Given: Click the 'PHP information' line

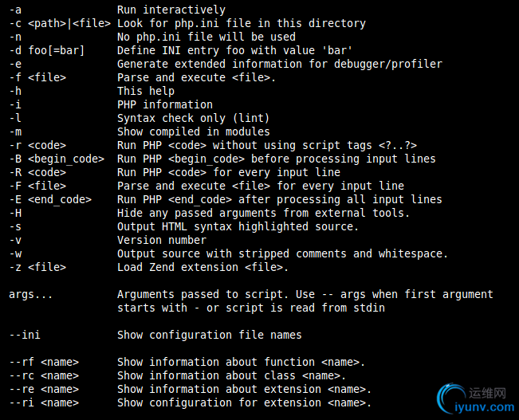Looking at the screenshot, I should click(x=165, y=104).
